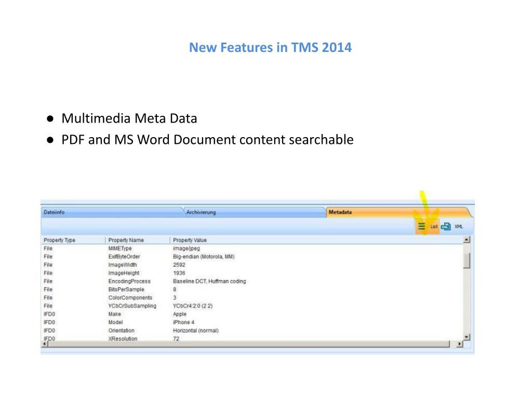Click the 'Multimedia Meta Data' bullet text
This screenshot has width=532, height=399.
129,118
